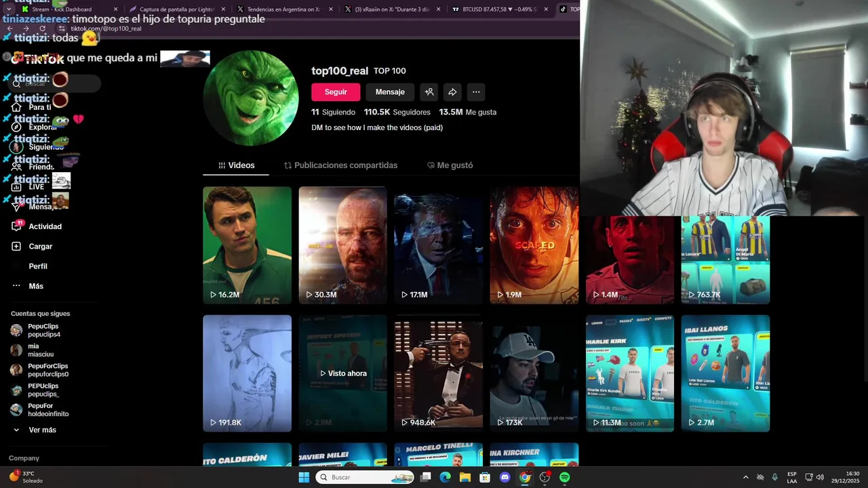Click the Chrome taskbar icon
This screenshot has width=868, height=488.
tap(525, 477)
